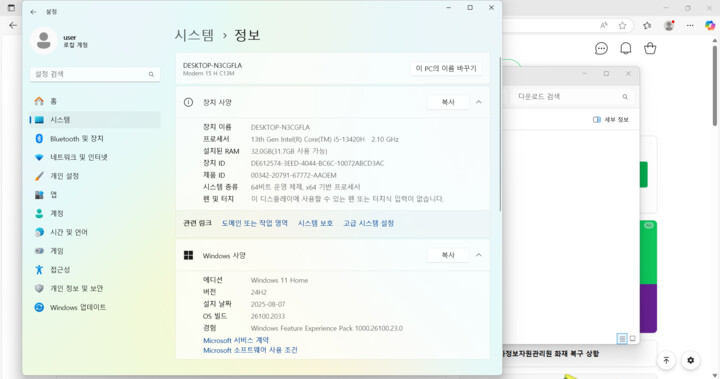Open the Edge profile avatar
The image size is (720, 379).
coord(669,26)
